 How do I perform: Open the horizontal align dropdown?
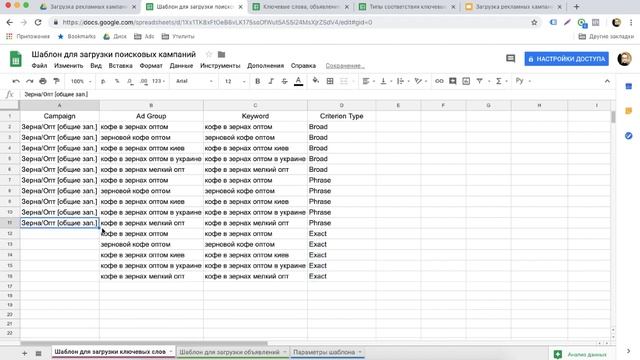368,81
